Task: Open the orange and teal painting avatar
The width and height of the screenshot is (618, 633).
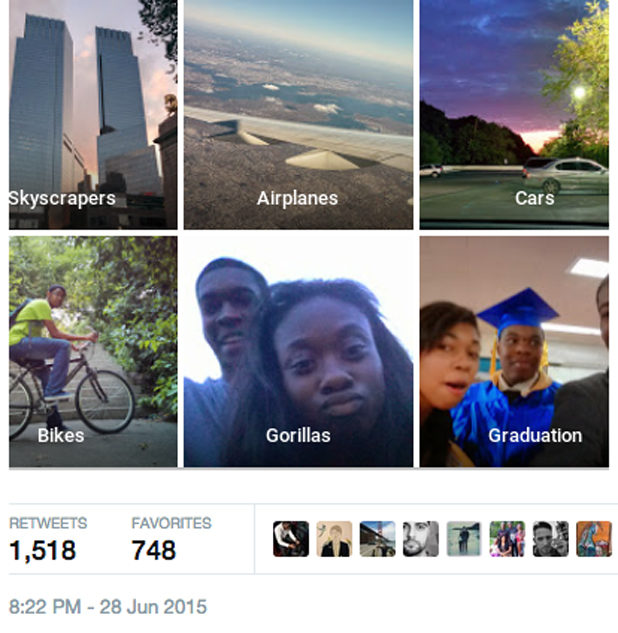Action: (x=594, y=539)
